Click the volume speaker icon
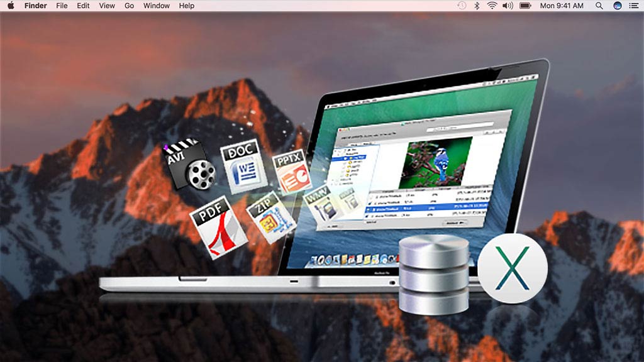 pos(508,6)
